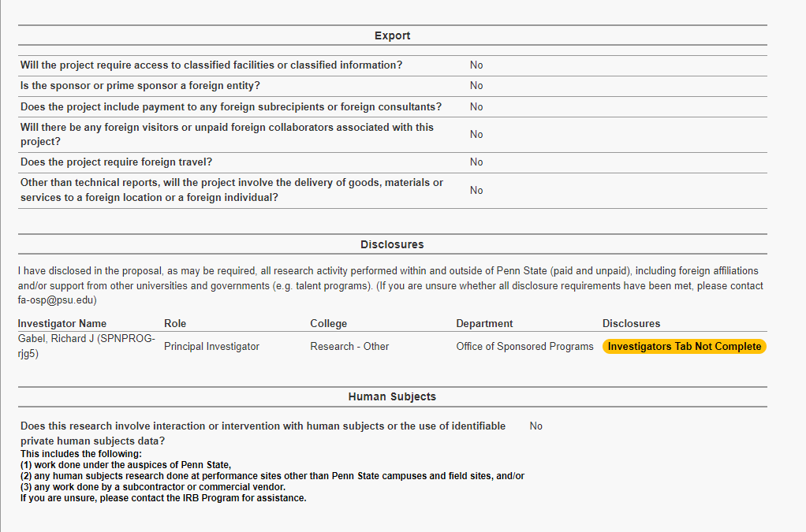Click 'Office of Sponsored Programs' department cell

tap(524, 346)
